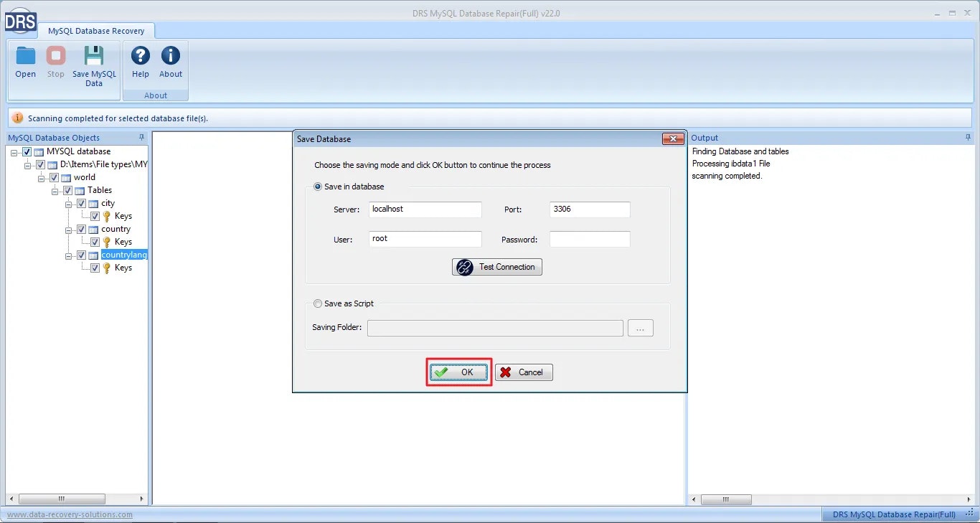Open Help from the toolbar icon
Screen dimensions: 980x523
coord(141,55)
